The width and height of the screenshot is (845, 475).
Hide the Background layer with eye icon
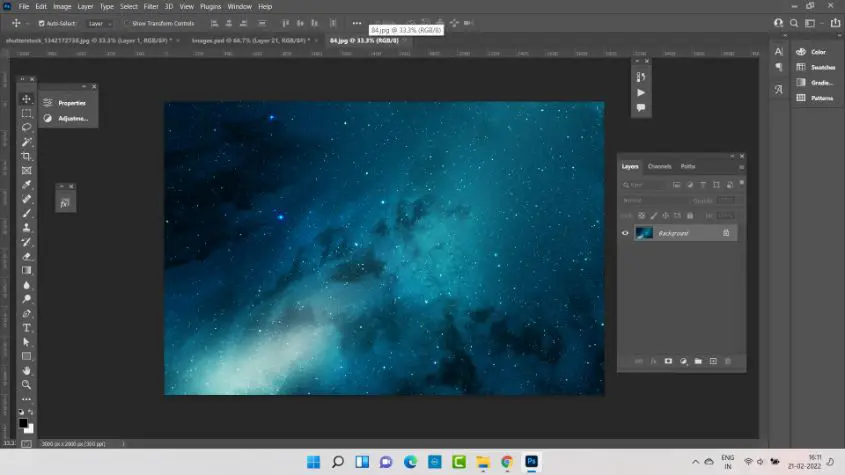626,233
